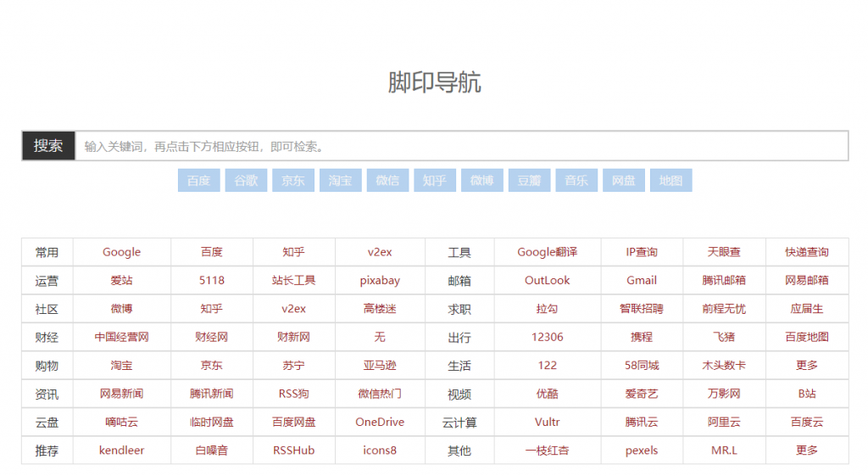Click the 地图 search button
The width and height of the screenshot is (868, 476).
point(670,181)
